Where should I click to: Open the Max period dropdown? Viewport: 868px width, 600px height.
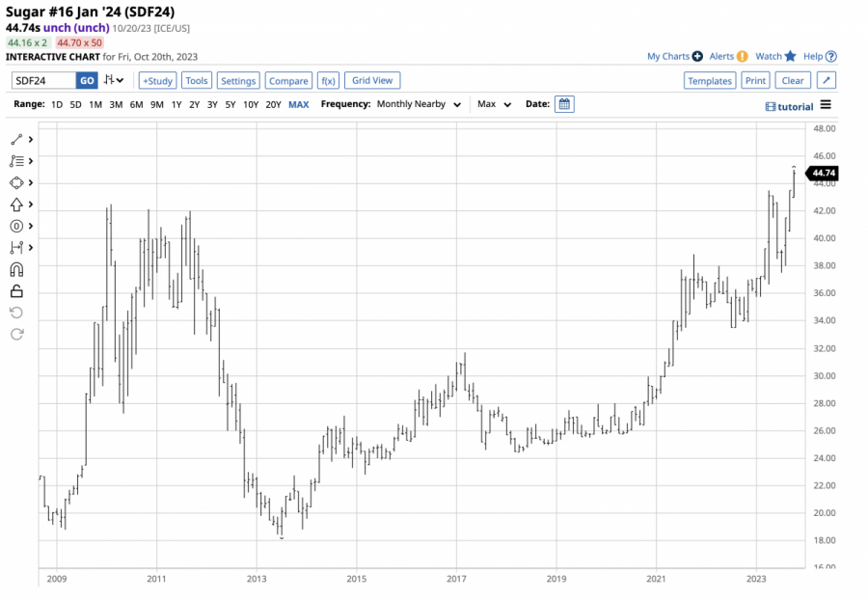coord(495,104)
